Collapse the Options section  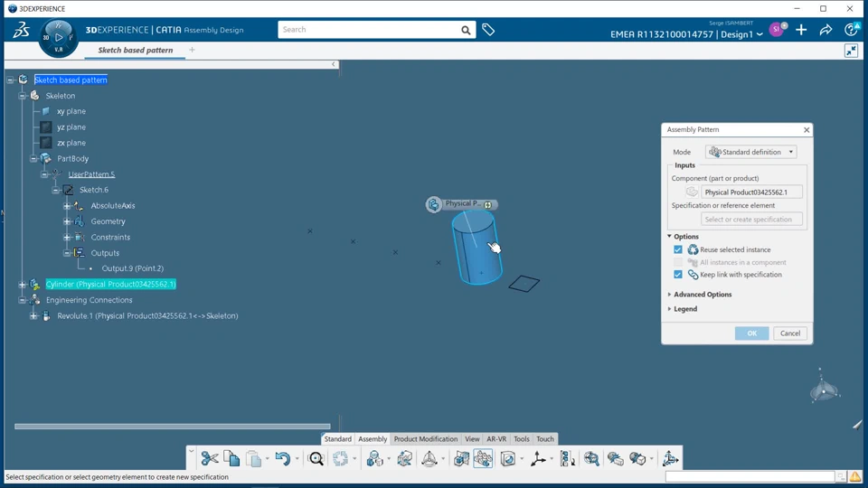669,236
